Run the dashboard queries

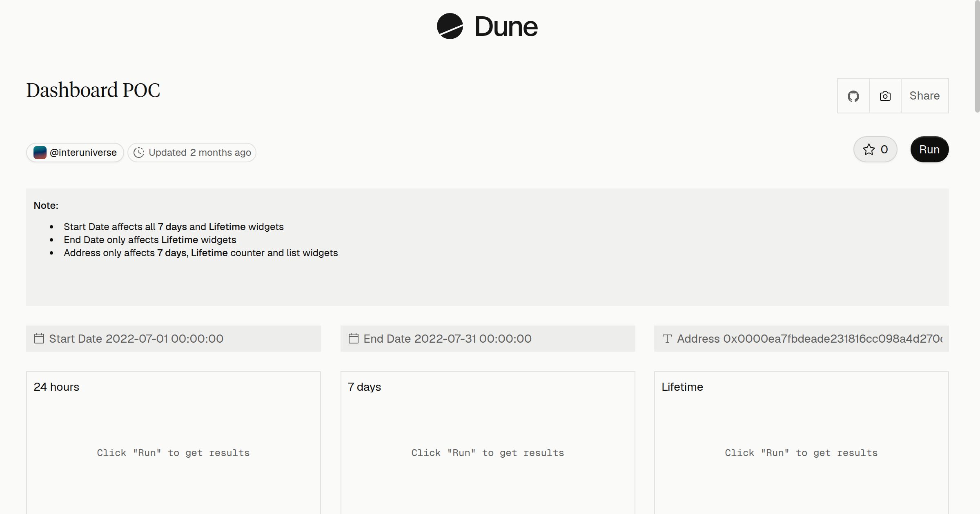tap(929, 149)
